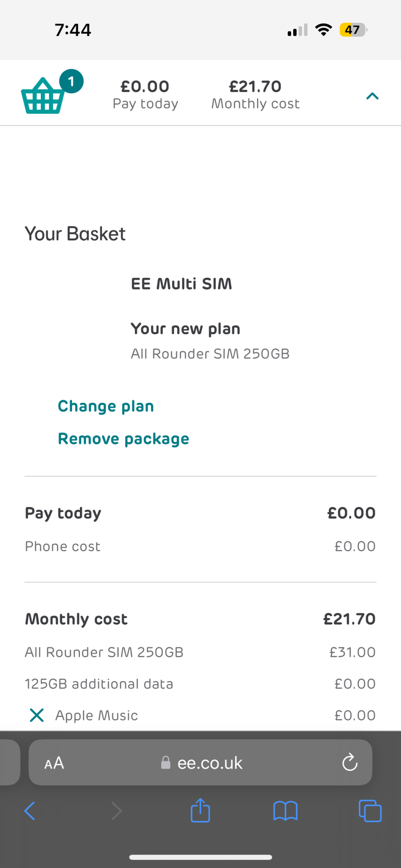Tap the £21.70 Monthly cost header summary

255,95
